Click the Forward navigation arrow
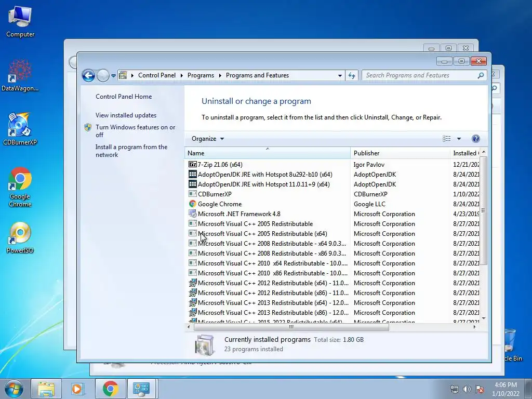This screenshot has width=532, height=399. click(103, 75)
